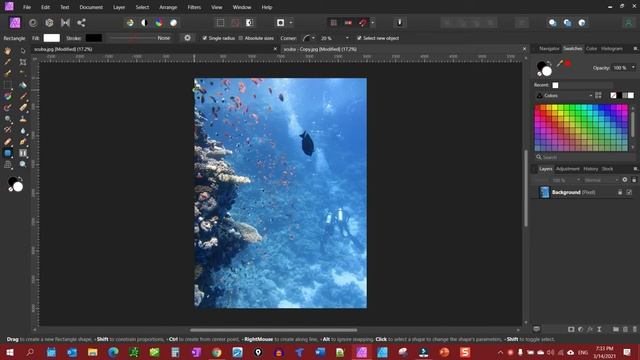Expand the snapping options arrow
Image resolution: width=640 pixels, height=360 pixels.
373,23
